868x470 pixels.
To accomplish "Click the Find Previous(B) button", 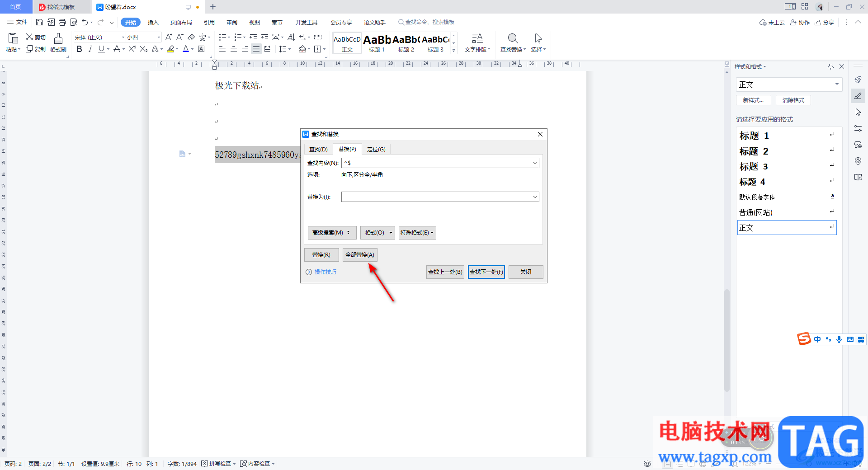I will (445, 272).
